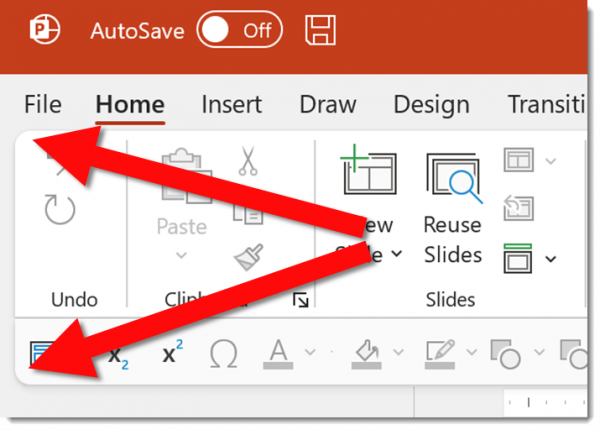Image resolution: width=600 pixels, height=430 pixels.
Task: Expand the Paste options dropdown arrow
Action: coord(181,256)
